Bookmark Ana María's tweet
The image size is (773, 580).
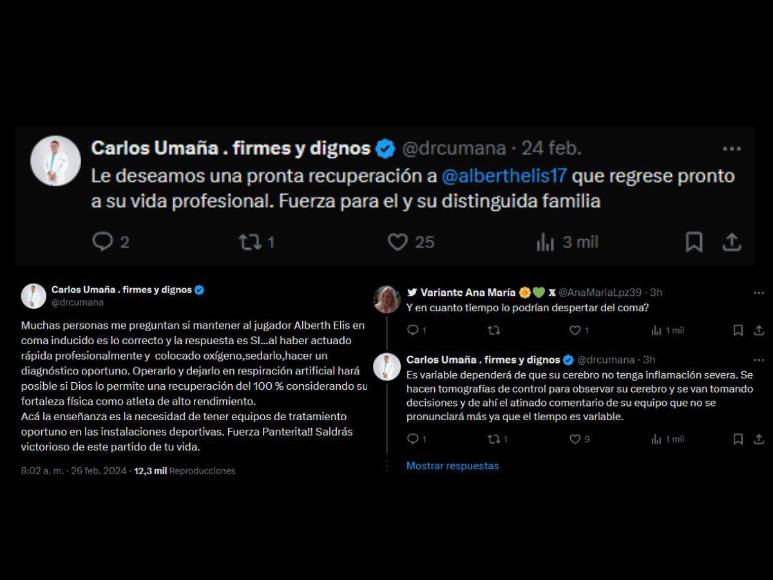click(738, 330)
